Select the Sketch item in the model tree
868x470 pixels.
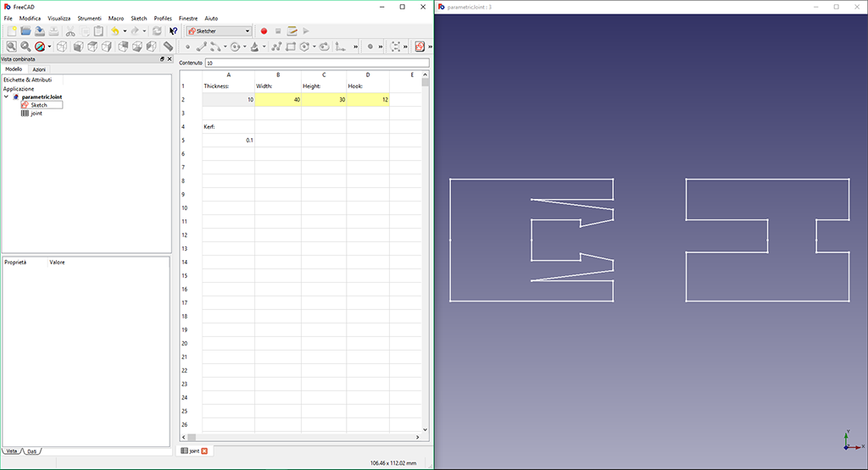coord(39,105)
